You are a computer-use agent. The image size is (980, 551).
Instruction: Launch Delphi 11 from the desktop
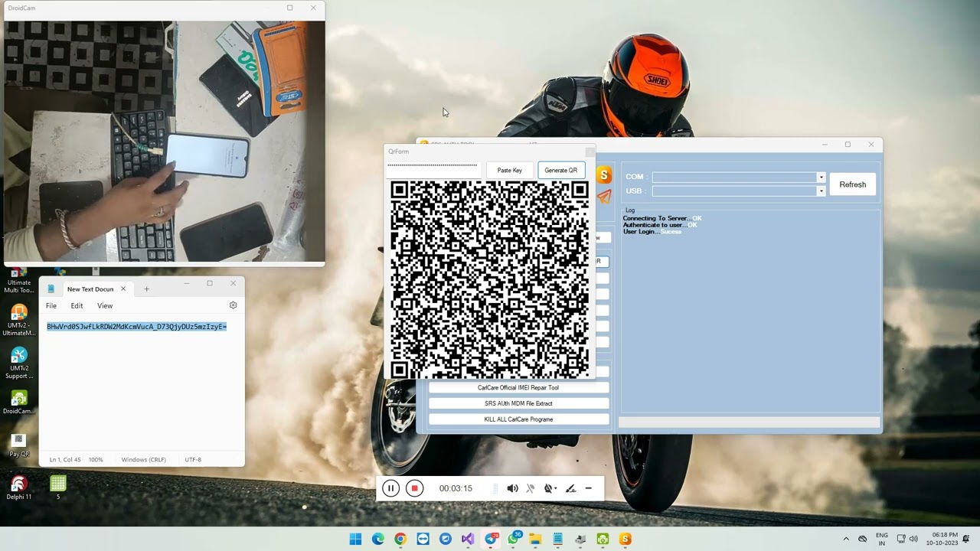[x=17, y=484]
